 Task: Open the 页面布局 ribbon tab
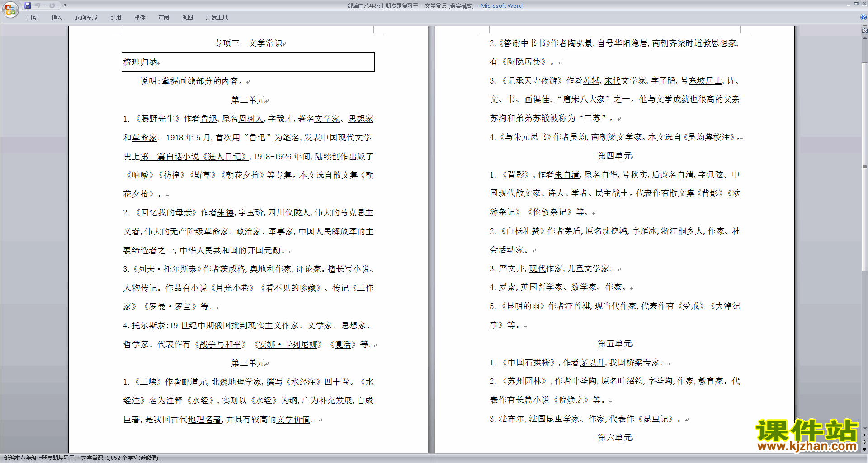pyautogui.click(x=86, y=17)
